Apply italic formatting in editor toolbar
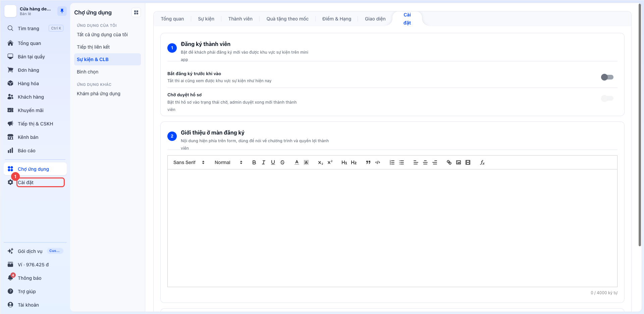Viewport: 644px width, 314px height. click(x=263, y=162)
